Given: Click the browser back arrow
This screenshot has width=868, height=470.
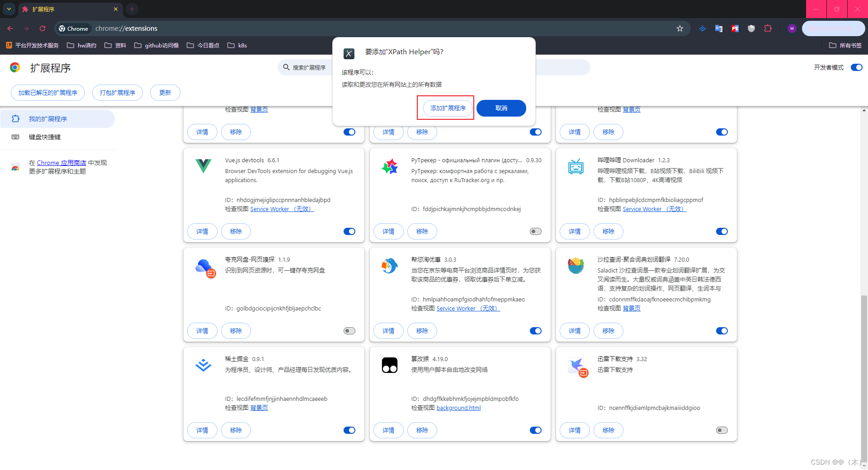Looking at the screenshot, I should point(10,28).
